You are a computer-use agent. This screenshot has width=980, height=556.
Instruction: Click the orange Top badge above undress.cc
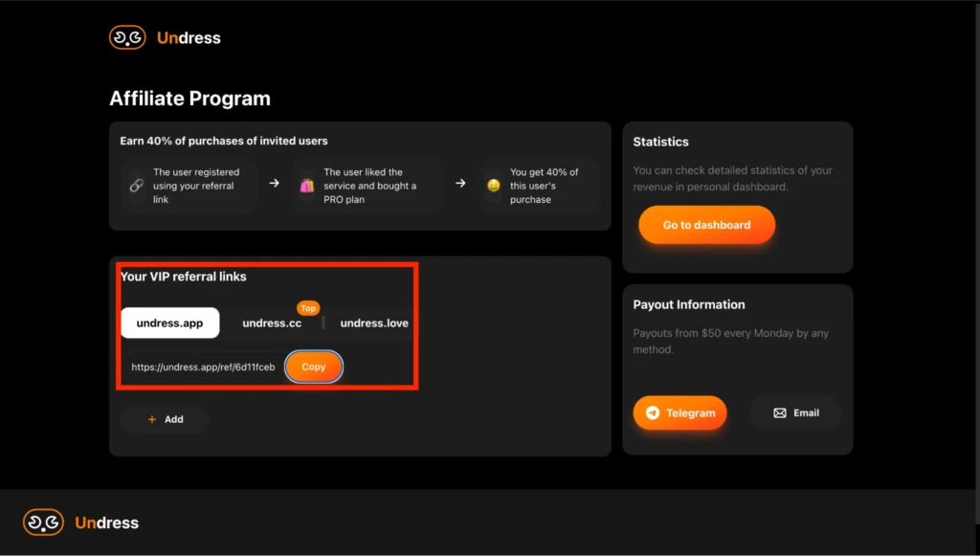tap(308, 308)
